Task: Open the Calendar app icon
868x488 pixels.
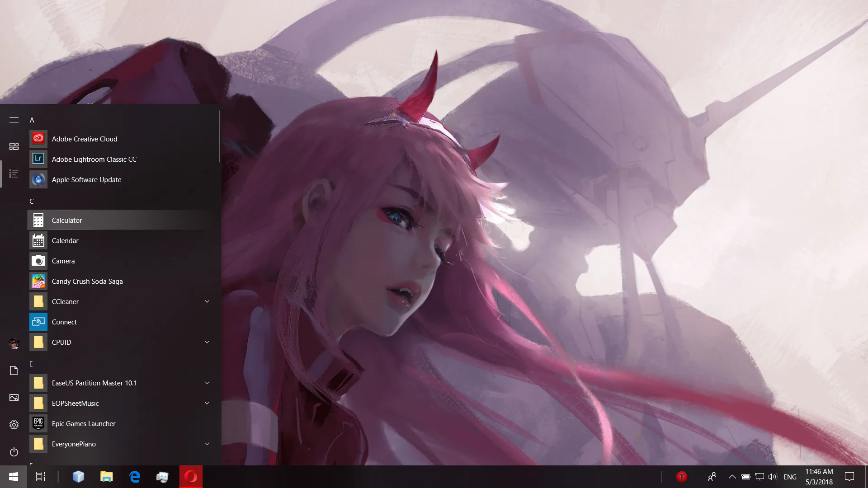Action: tap(38, 240)
